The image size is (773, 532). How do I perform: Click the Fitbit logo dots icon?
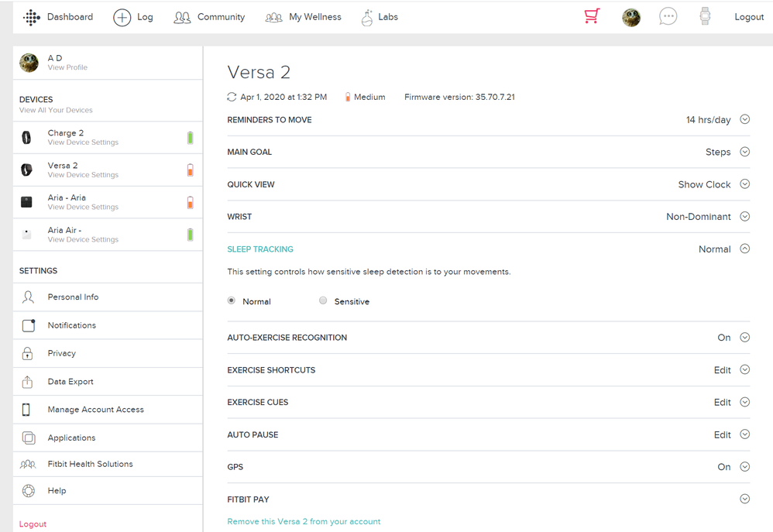32,17
